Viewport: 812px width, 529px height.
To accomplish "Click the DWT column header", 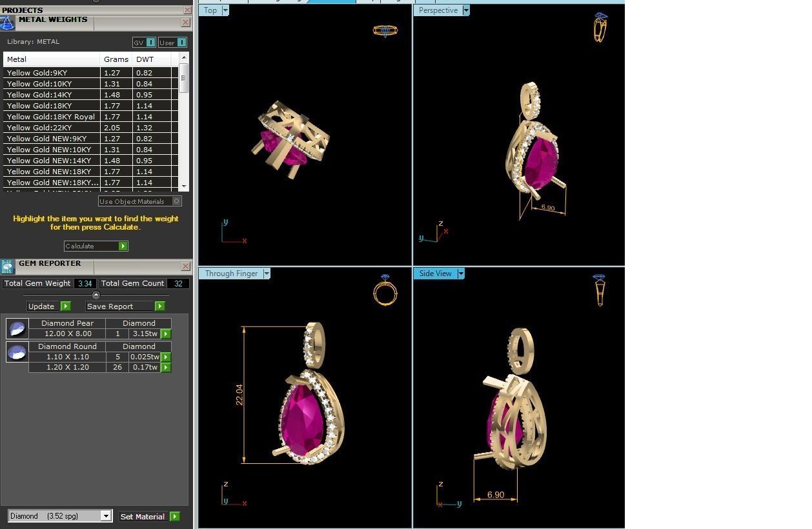I will coord(152,59).
